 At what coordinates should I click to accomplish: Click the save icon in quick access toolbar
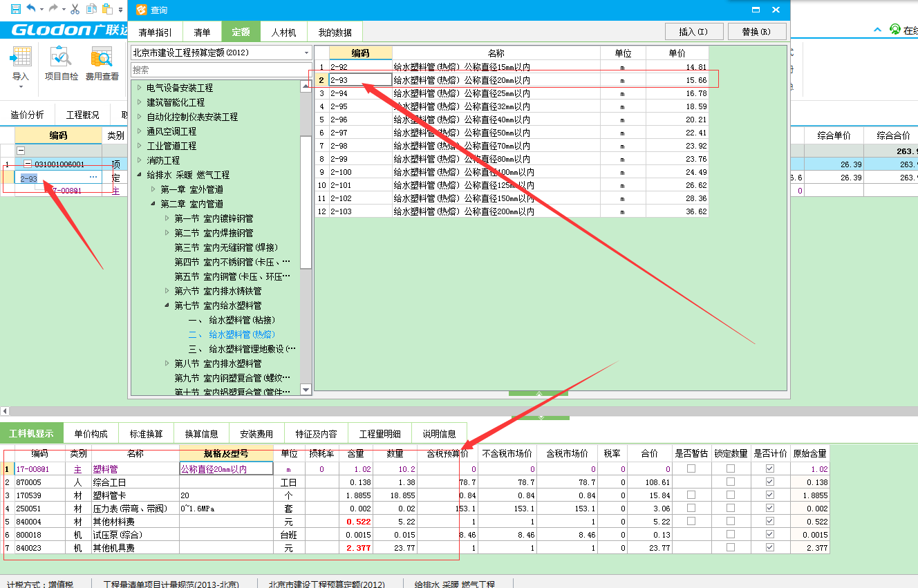click(x=15, y=9)
